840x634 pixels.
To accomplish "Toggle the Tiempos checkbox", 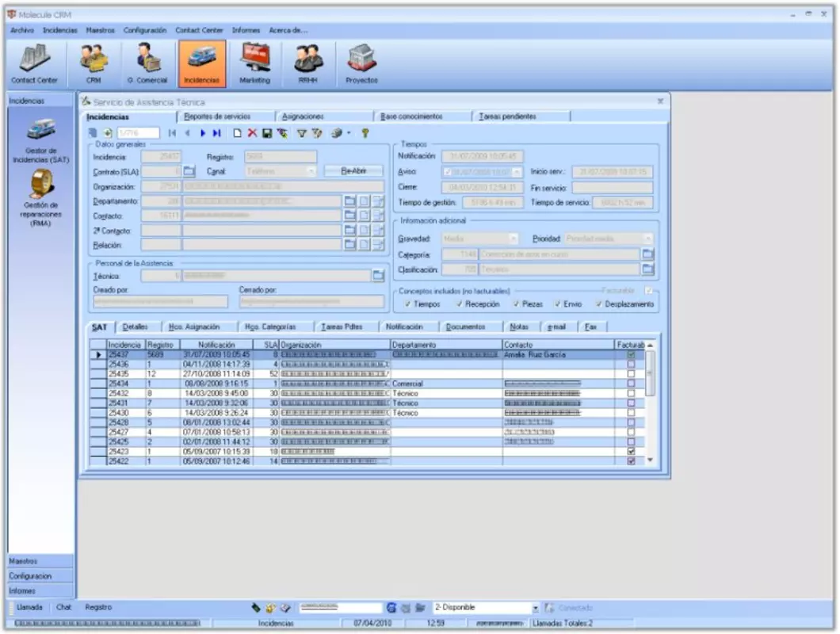I will click(x=408, y=304).
